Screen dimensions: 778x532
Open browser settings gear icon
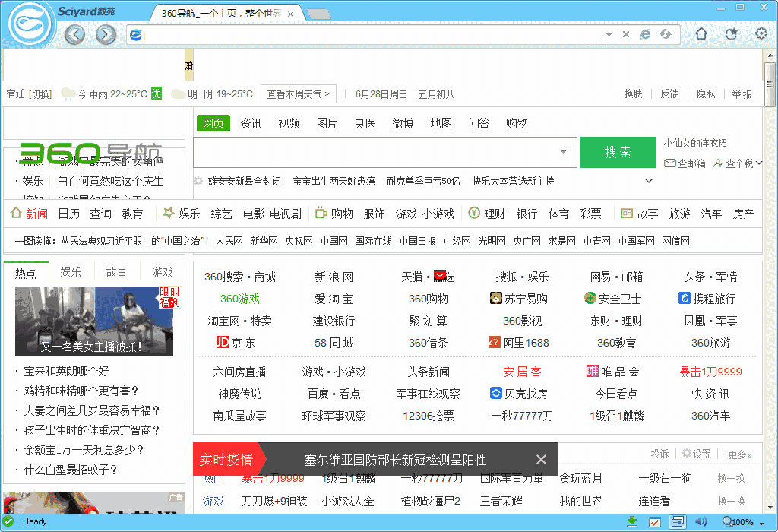pyautogui.click(x=761, y=34)
